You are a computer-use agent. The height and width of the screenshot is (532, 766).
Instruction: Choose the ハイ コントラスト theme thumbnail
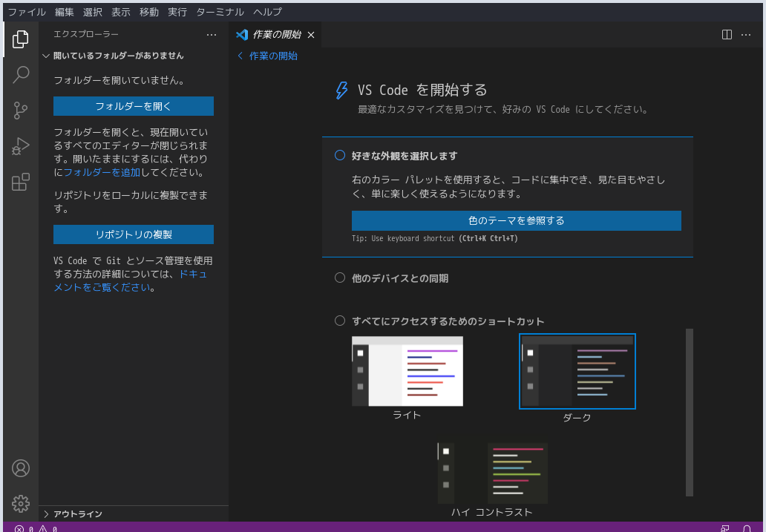492,473
